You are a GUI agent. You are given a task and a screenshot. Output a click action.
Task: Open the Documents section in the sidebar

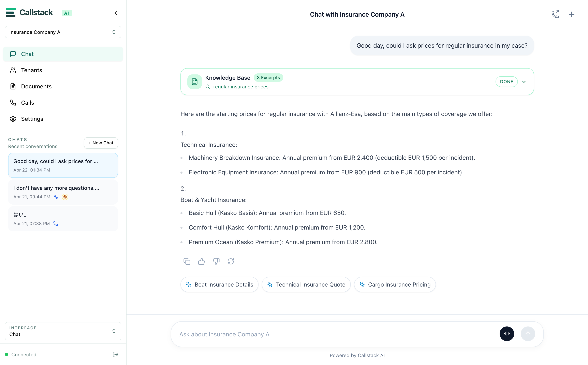tap(36, 86)
